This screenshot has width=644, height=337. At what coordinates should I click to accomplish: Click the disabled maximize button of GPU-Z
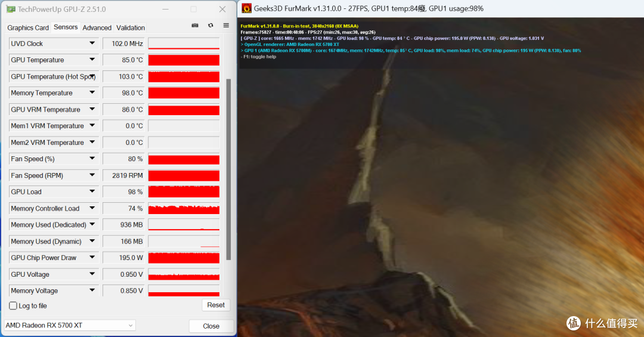[x=193, y=9]
